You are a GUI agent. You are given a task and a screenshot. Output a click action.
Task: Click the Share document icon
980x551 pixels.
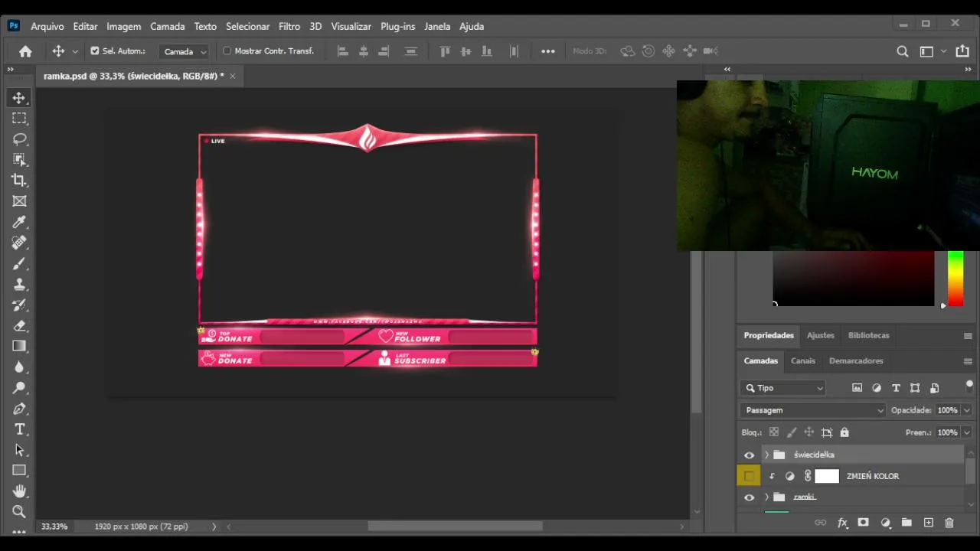(x=962, y=51)
